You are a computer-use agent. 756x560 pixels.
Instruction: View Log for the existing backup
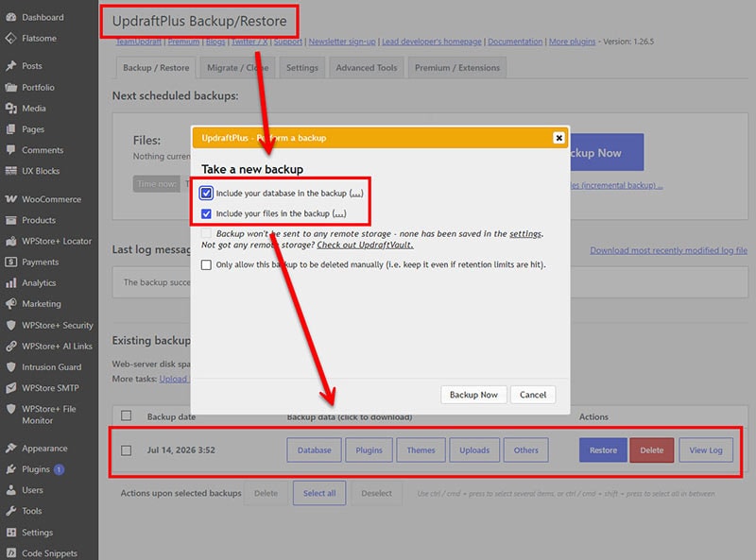[x=706, y=450]
